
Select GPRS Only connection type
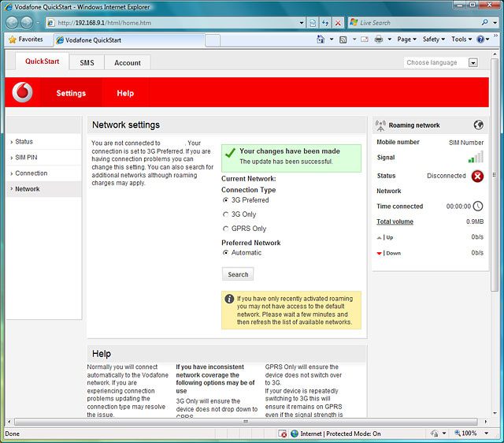[226, 229]
